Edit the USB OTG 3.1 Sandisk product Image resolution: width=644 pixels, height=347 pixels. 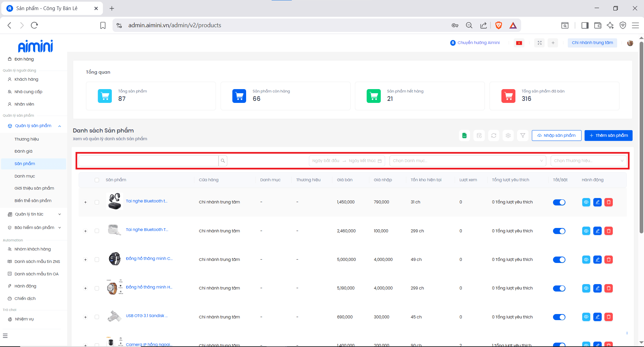pos(597,317)
